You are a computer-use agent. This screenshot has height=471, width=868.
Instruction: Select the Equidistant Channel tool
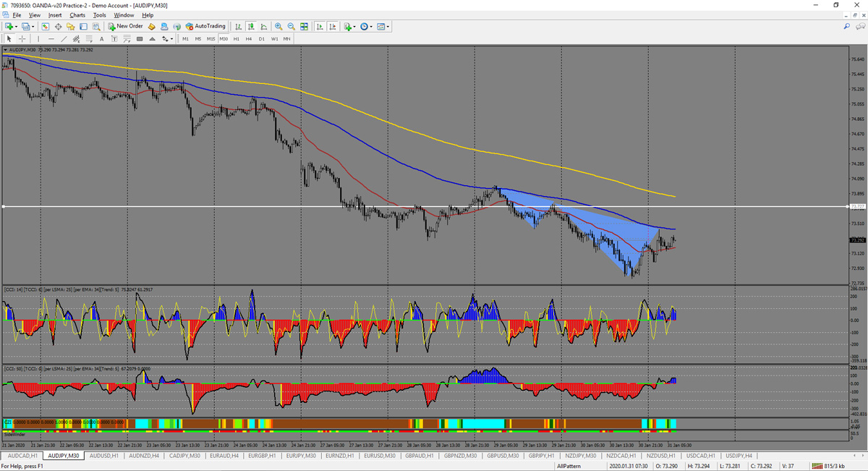click(x=76, y=39)
